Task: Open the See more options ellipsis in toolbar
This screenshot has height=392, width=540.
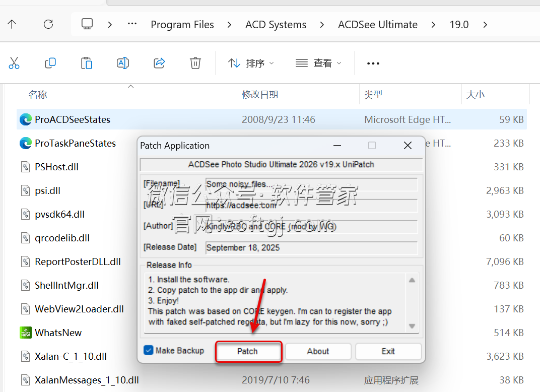Action: pyautogui.click(x=373, y=63)
